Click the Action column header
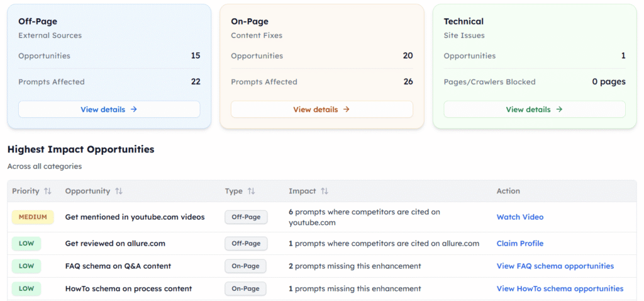 508,191
